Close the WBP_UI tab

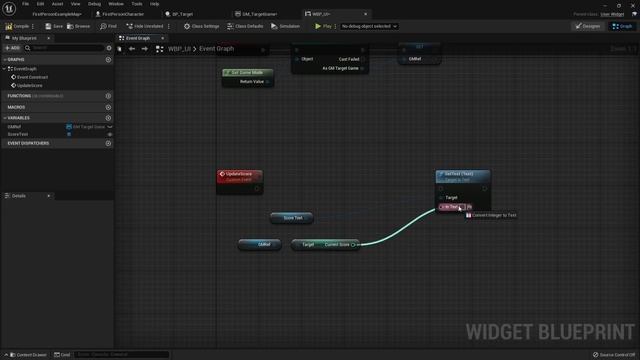[x=365, y=14]
